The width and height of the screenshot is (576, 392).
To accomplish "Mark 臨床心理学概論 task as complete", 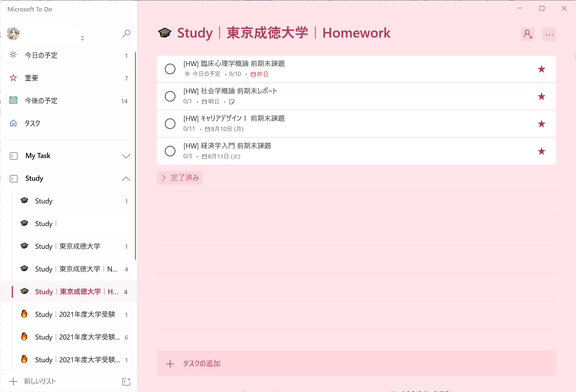I will pos(170,69).
